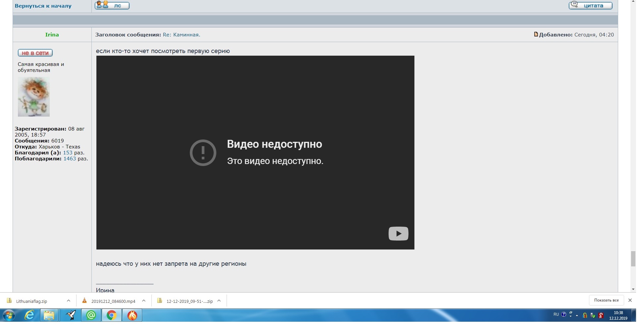Click the 'цитата' quote button
The height and width of the screenshot is (331, 644).
[590, 6]
